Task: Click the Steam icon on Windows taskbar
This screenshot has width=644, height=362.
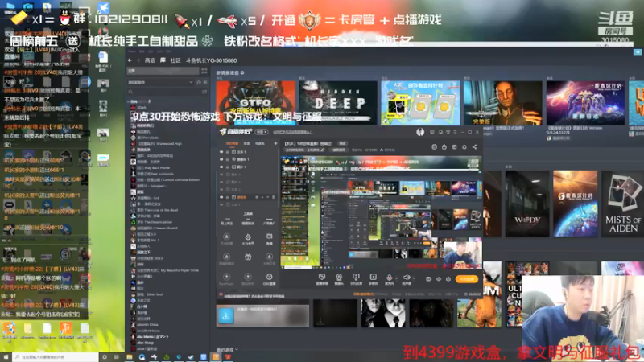Action: [191, 357]
